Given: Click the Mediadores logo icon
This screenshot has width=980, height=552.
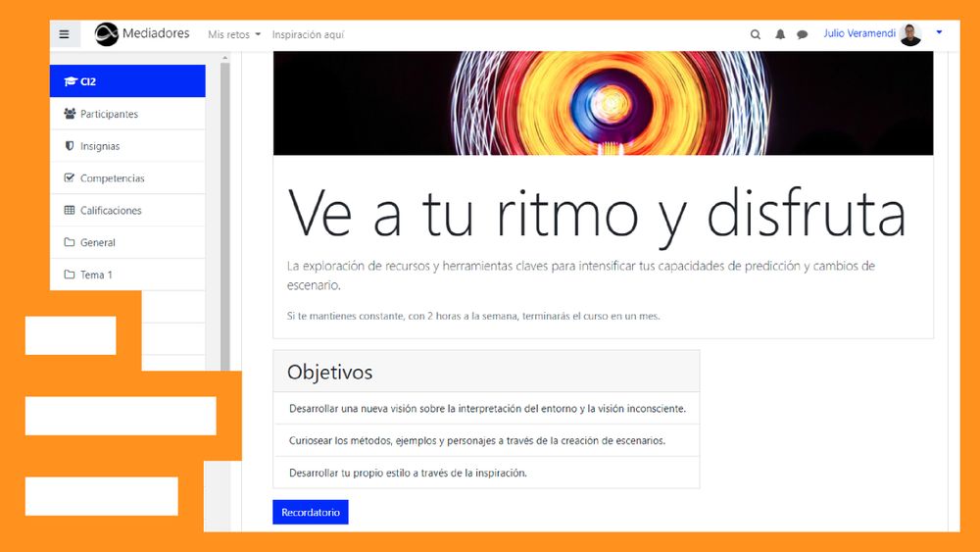Looking at the screenshot, I should pyautogui.click(x=106, y=34).
